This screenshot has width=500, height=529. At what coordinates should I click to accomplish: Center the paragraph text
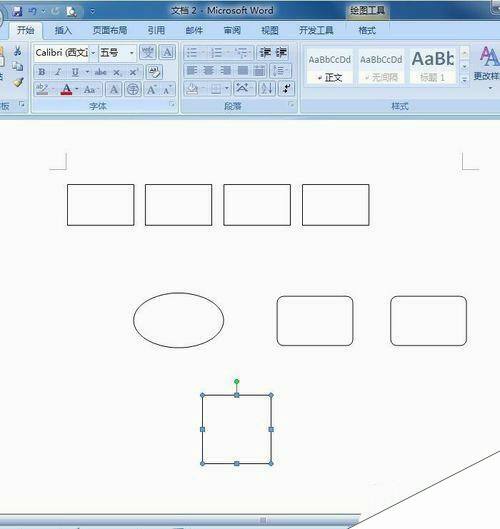click(209, 71)
